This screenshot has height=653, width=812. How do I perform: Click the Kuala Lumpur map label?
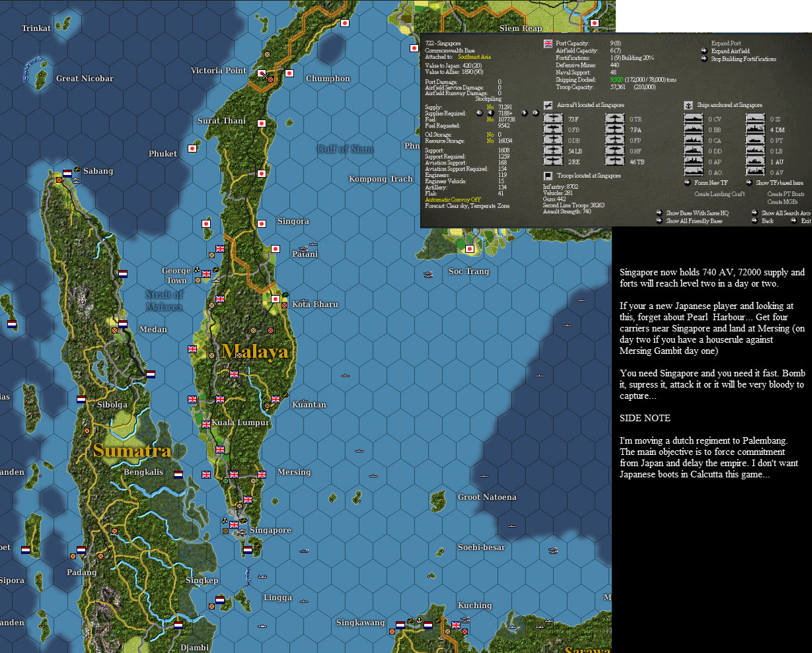pyautogui.click(x=240, y=422)
